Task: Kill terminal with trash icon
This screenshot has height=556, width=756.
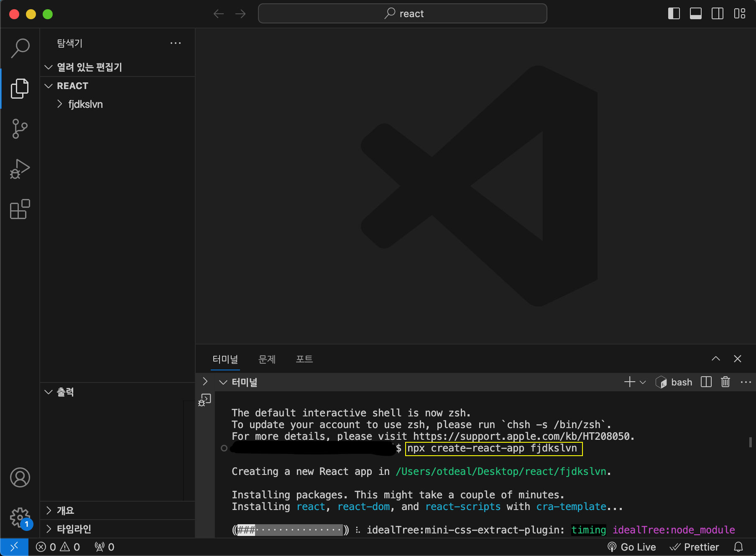Action: (725, 382)
